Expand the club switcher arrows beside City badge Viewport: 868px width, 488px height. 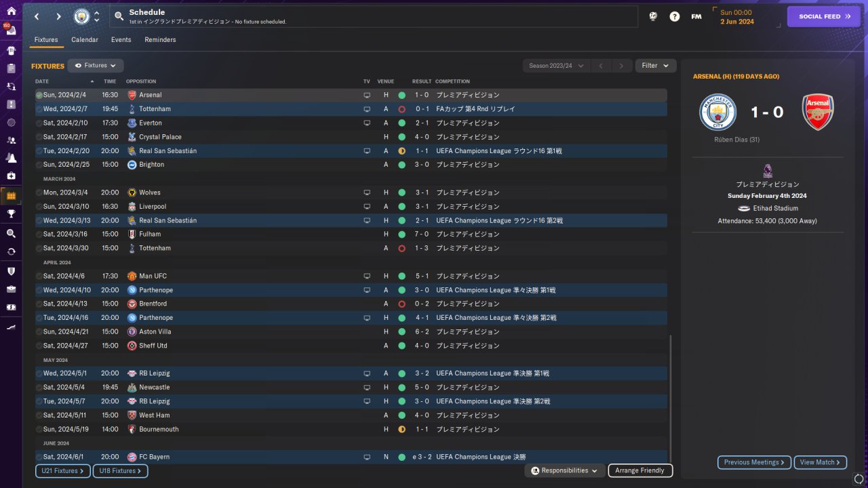[96, 16]
